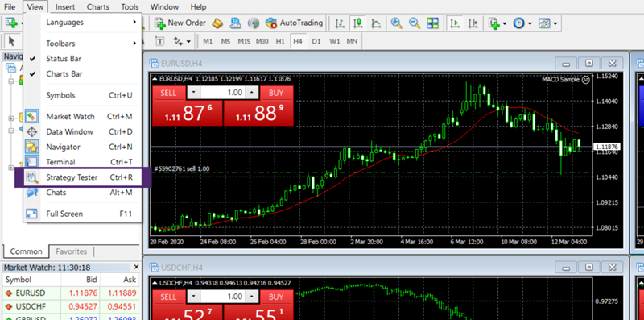Click the chart icon in EURUSD.H4 title bar
Image resolution: width=644 pixels, height=320 pixels.
tap(154, 64)
